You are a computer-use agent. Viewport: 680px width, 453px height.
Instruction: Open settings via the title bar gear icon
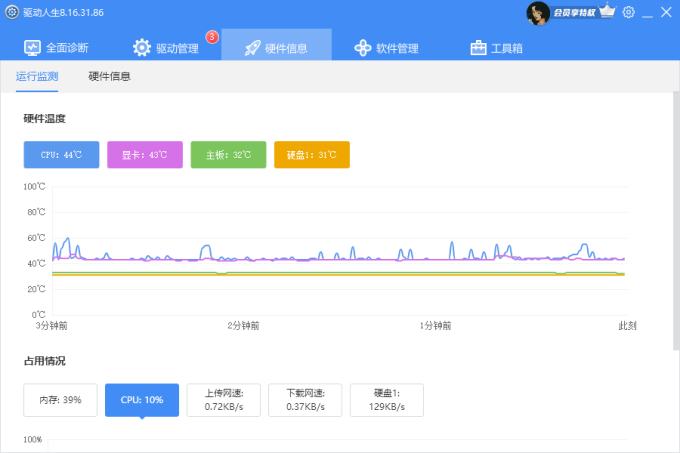click(628, 12)
